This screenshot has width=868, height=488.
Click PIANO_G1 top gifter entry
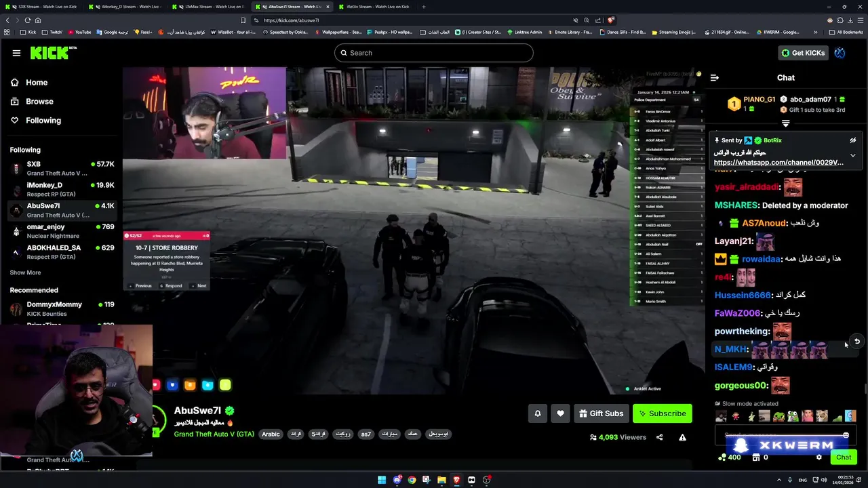[x=751, y=104]
